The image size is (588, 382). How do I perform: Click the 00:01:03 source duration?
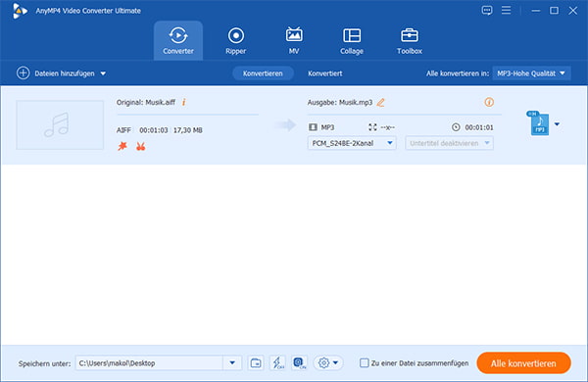pyautogui.click(x=154, y=130)
